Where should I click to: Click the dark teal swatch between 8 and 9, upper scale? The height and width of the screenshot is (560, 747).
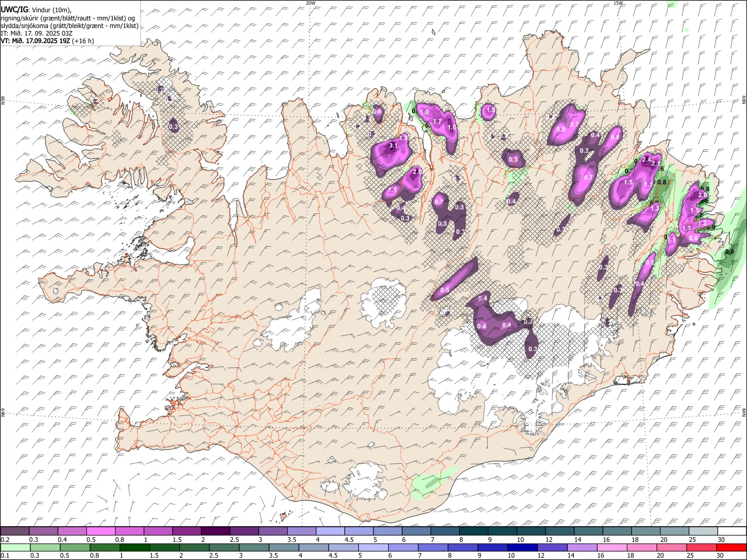tap(473, 531)
